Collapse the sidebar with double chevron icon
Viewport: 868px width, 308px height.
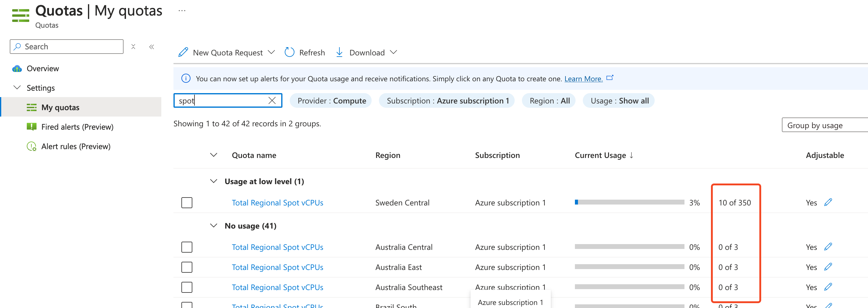click(152, 47)
